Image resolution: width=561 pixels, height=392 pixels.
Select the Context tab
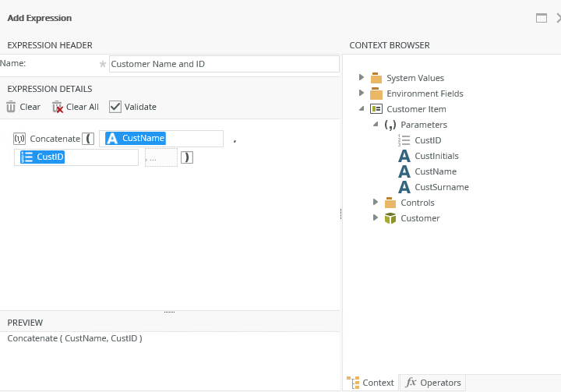371,383
